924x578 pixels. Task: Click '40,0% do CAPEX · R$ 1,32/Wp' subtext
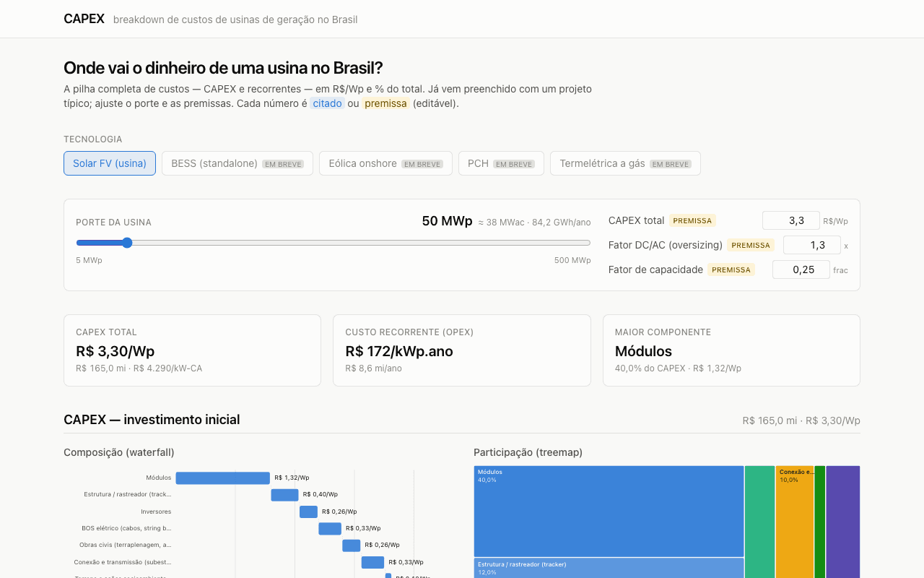point(678,368)
